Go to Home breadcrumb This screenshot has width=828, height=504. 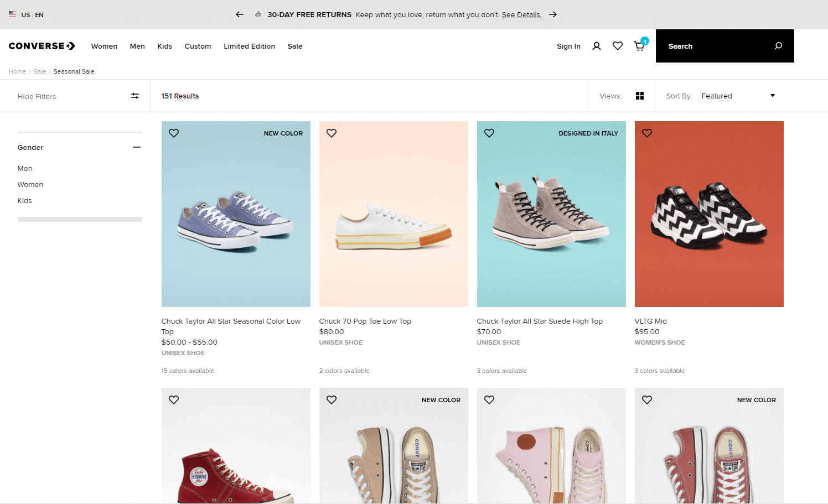[x=17, y=71]
